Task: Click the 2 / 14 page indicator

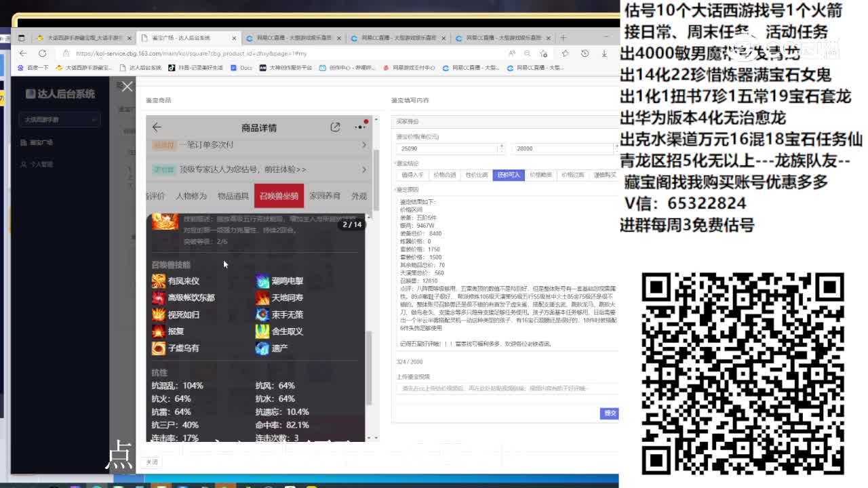Action: pyautogui.click(x=352, y=224)
